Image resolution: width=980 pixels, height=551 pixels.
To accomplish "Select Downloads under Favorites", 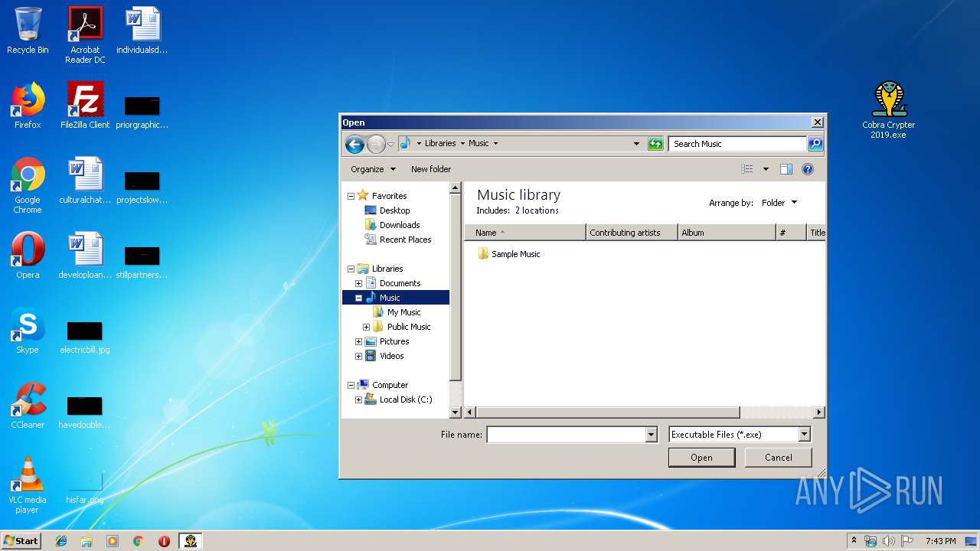I will (392, 225).
